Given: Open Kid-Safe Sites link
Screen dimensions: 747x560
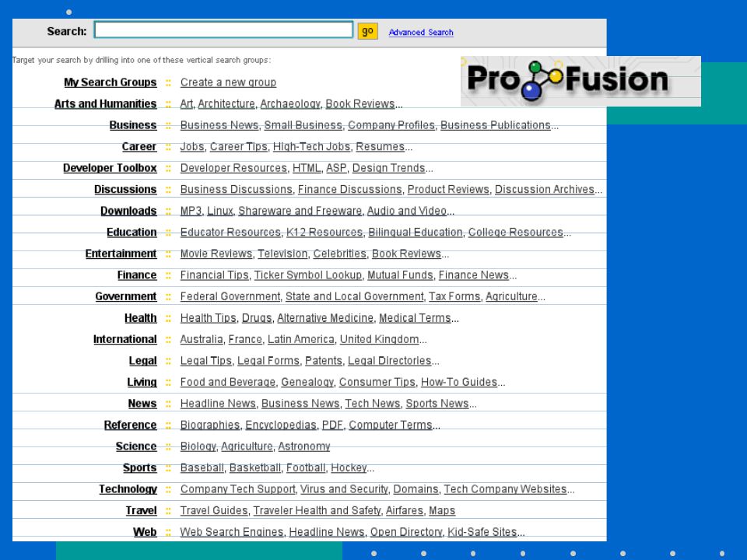Looking at the screenshot, I should click(x=482, y=532).
